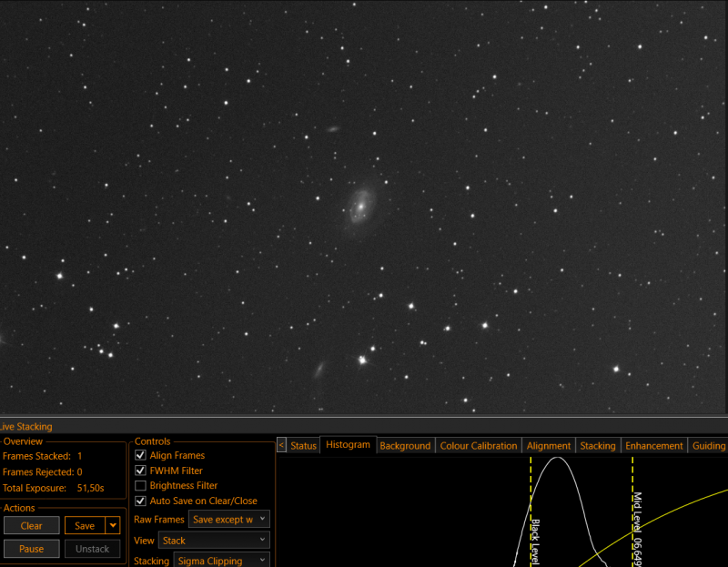Pause the live stacking
The image size is (728, 567).
point(32,549)
